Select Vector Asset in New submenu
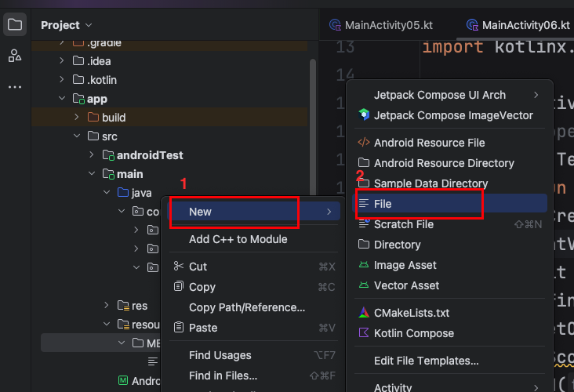574x392 pixels. [x=406, y=285]
